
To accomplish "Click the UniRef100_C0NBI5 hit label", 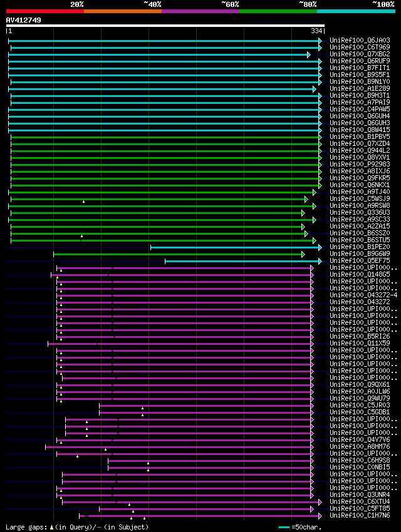I will click(x=360, y=467).
